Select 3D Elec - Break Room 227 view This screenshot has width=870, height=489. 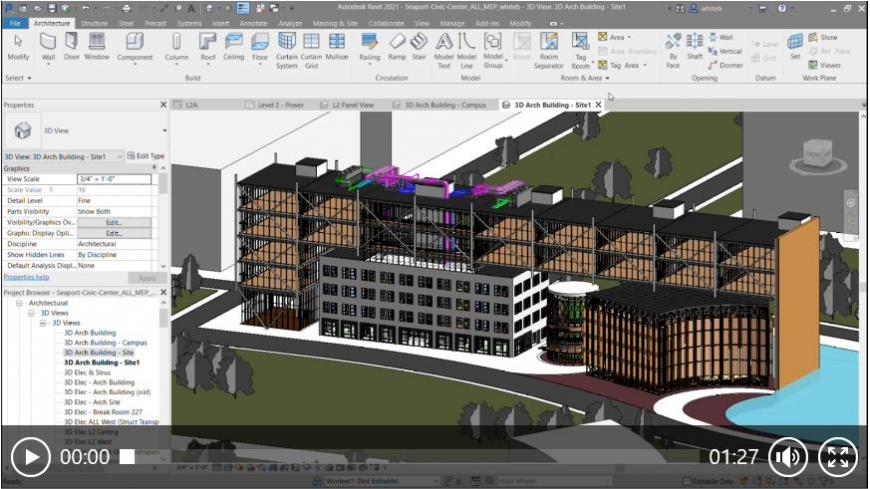point(103,412)
